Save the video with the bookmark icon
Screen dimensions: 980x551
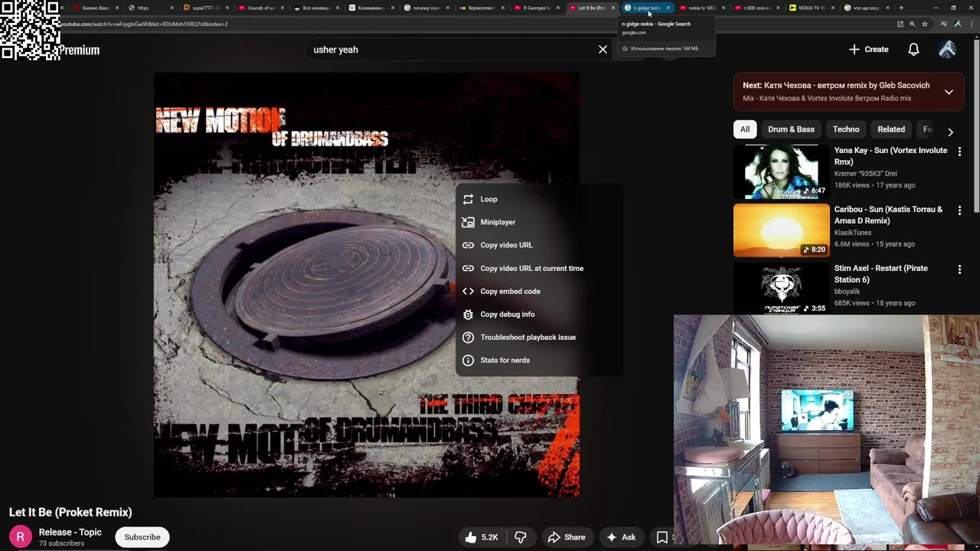[x=662, y=537]
